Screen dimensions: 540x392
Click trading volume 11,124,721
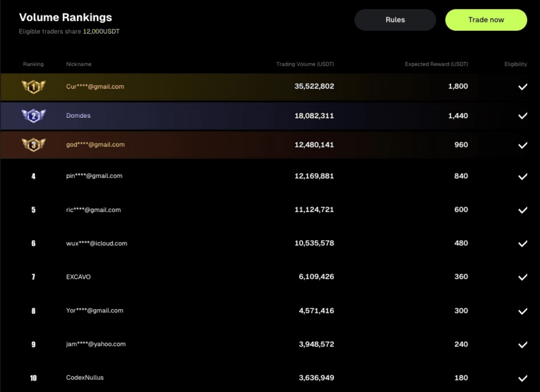point(314,209)
